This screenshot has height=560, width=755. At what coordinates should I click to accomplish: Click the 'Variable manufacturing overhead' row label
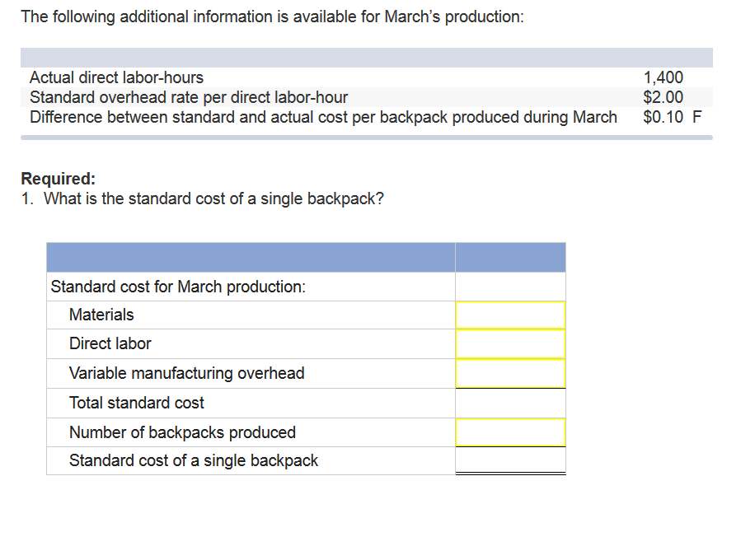pos(187,373)
